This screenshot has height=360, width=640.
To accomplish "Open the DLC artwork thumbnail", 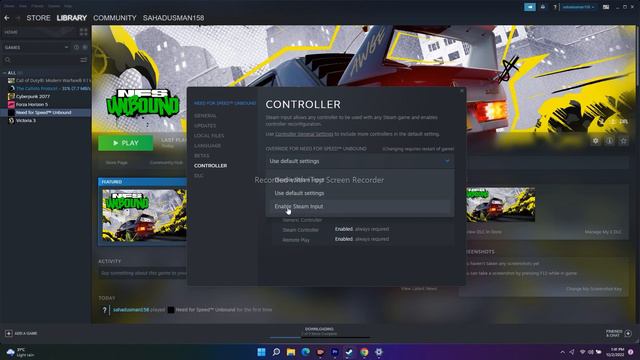I will pyautogui.click(x=500, y=204).
